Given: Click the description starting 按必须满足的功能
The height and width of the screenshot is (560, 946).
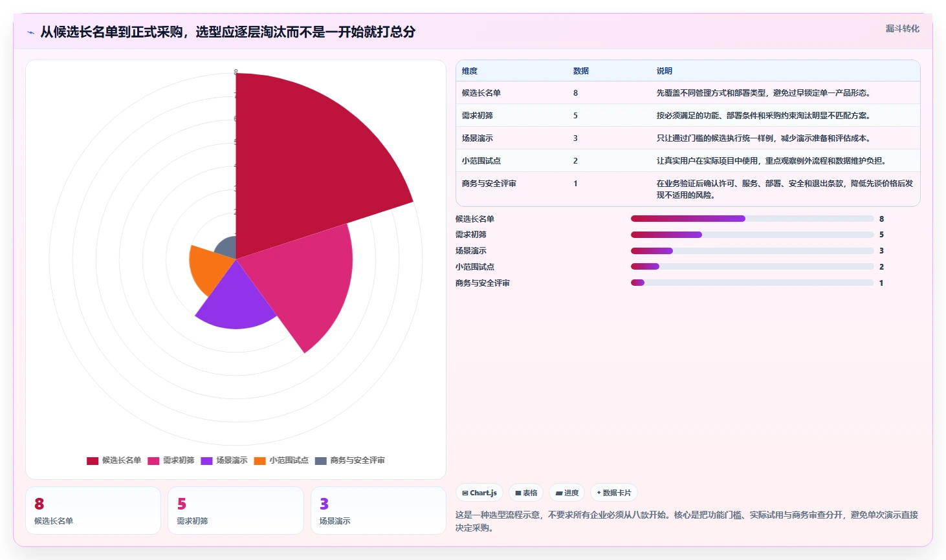Looking at the screenshot, I should [x=765, y=116].
